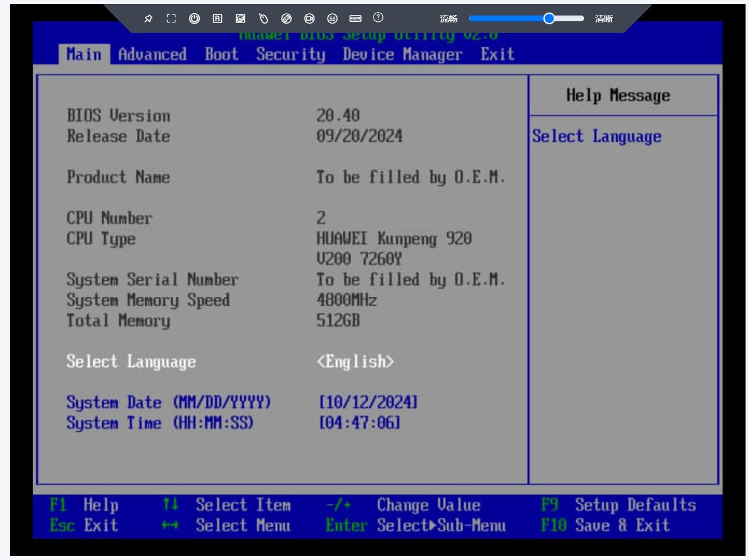Click System Date (MM/DD/YYYY) label
Viewport: 749px width, 560px height.
click(168, 402)
